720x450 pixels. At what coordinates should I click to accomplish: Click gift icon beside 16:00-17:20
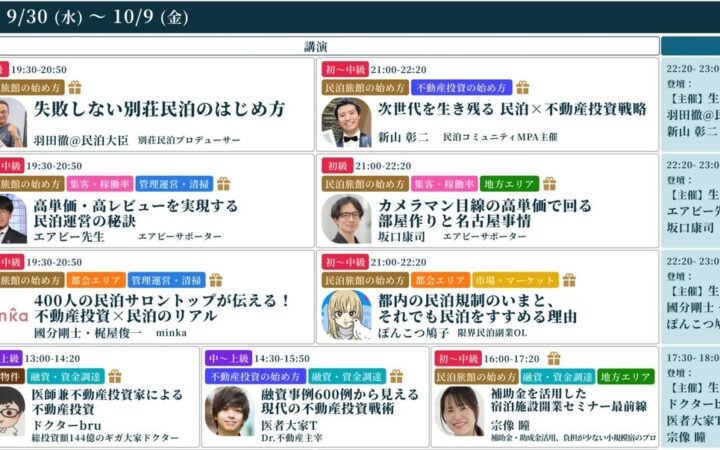click(554, 358)
